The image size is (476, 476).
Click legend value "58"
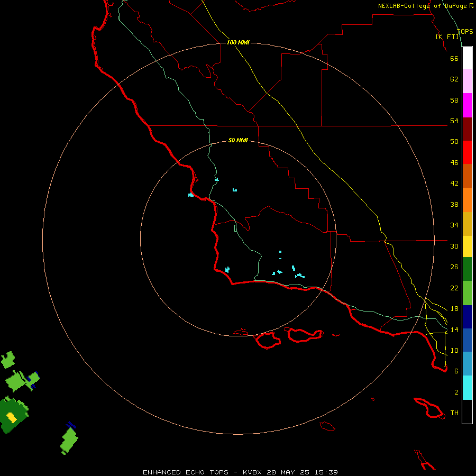coord(454,100)
